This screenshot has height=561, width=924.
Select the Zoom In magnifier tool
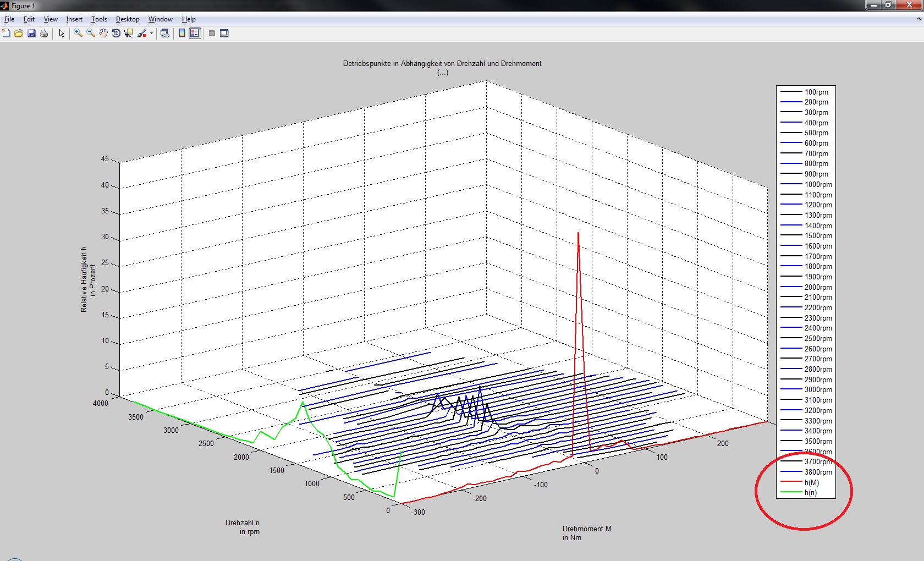[x=78, y=34]
